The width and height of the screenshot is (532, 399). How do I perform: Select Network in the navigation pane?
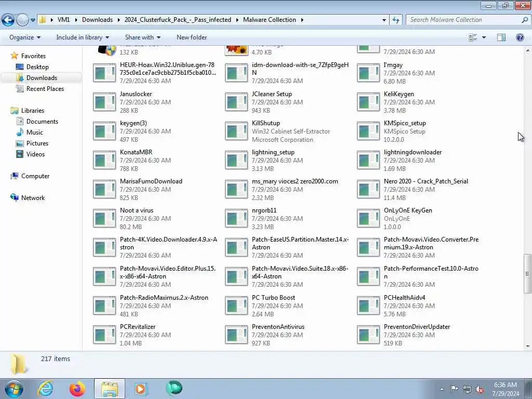pos(33,198)
